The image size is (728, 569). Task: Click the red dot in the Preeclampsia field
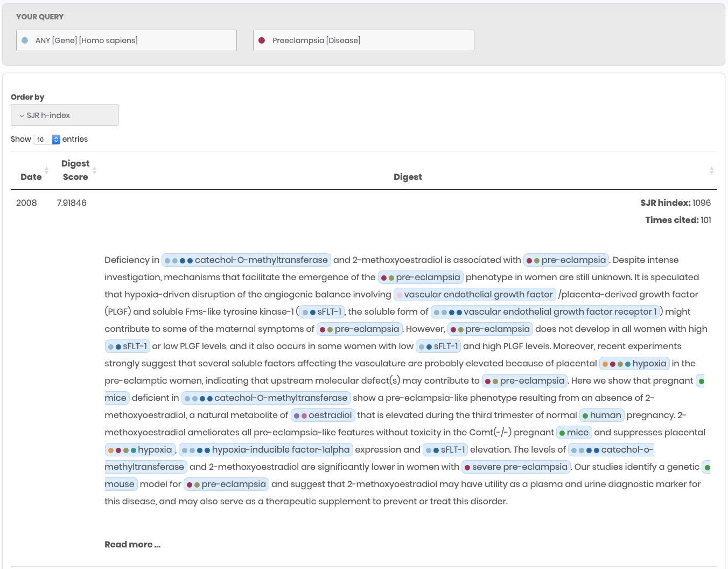point(262,40)
